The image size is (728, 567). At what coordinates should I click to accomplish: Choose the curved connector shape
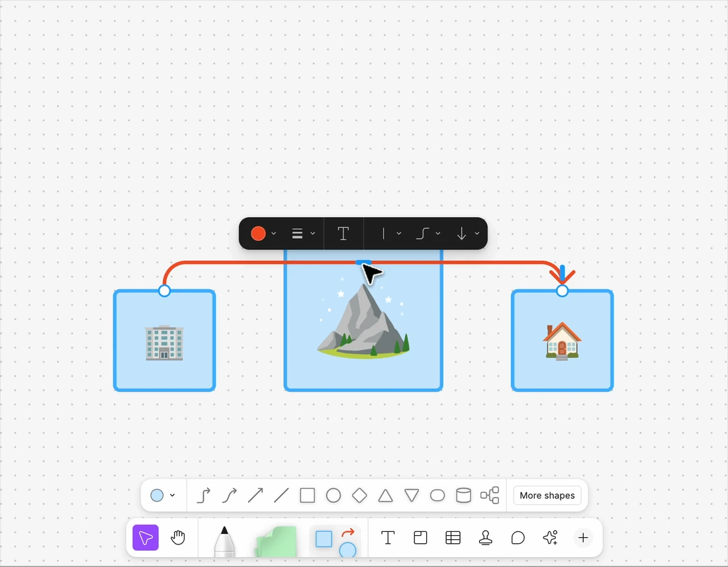coord(230,495)
